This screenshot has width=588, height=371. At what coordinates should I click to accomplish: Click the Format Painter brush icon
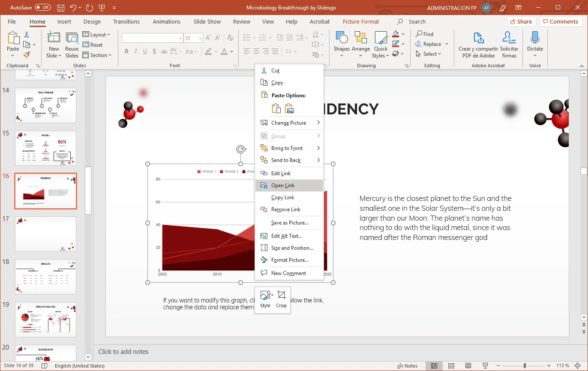(27, 55)
